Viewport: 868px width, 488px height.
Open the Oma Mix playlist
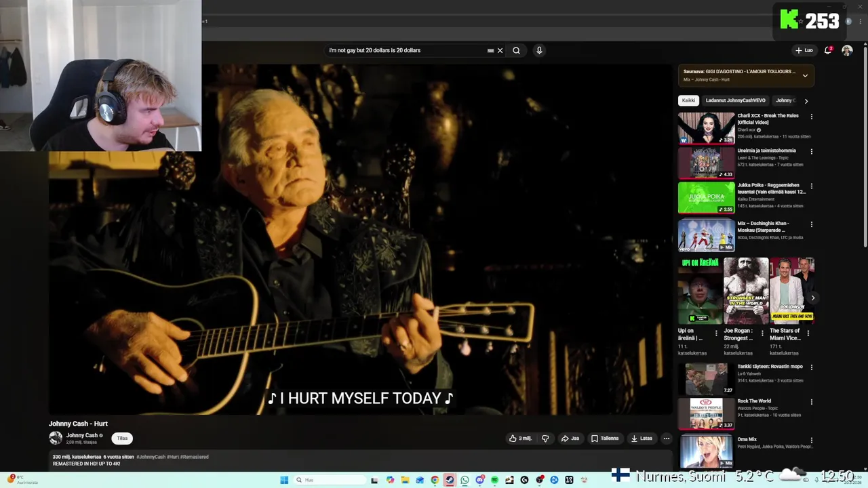click(706, 451)
